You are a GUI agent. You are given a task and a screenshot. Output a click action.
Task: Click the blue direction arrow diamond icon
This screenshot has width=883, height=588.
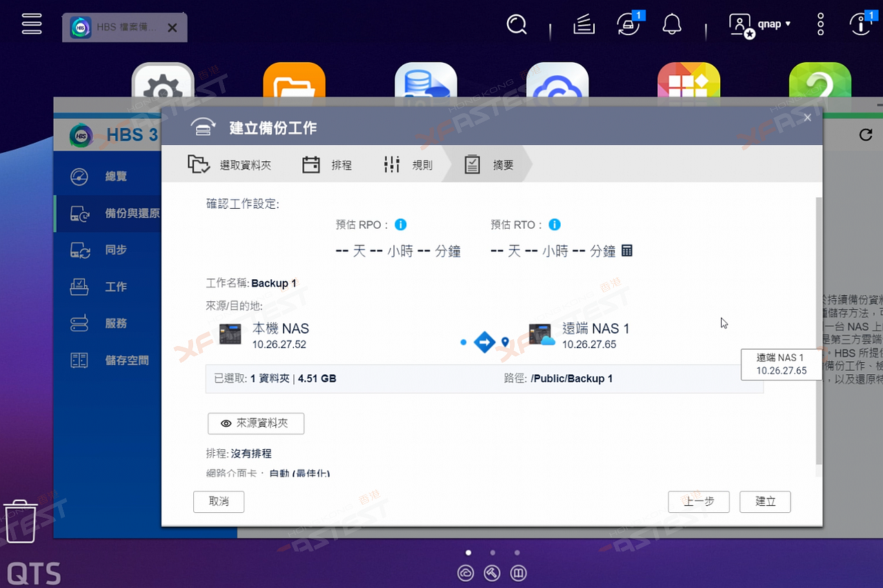[x=485, y=341]
